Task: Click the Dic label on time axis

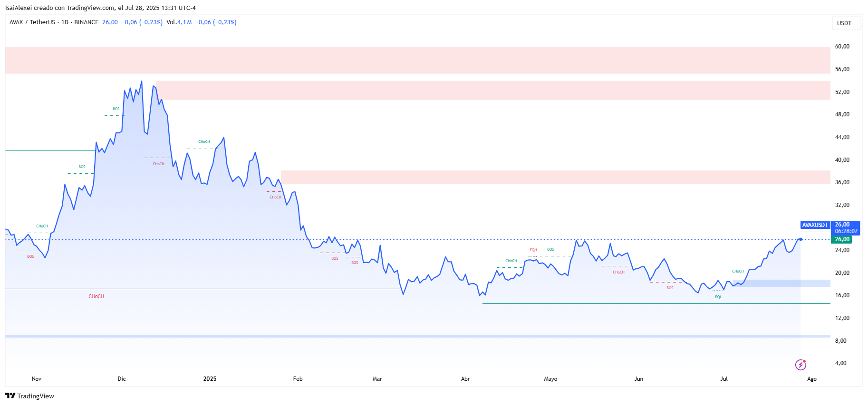Action: (x=122, y=379)
